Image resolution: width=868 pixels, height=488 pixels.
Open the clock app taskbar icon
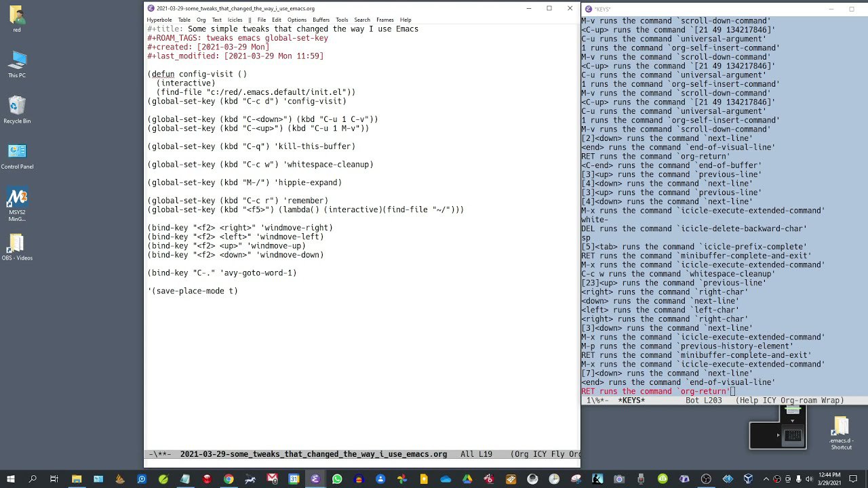click(554, 479)
